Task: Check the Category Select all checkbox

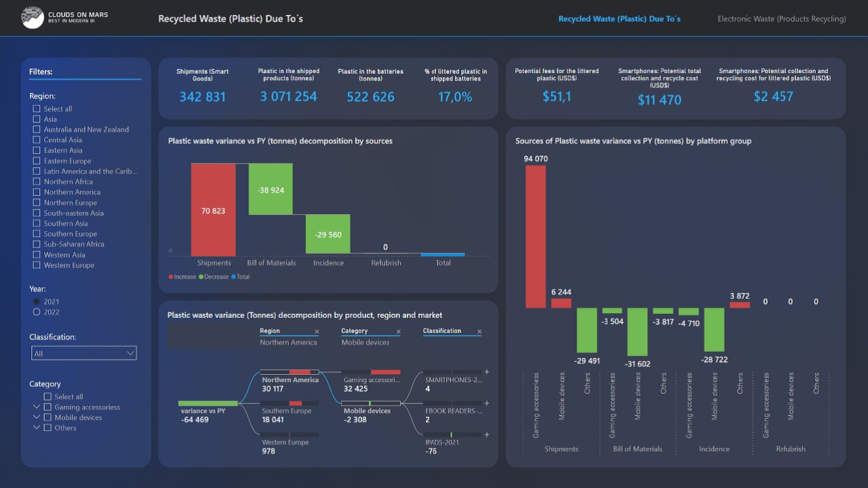Action: (x=47, y=396)
